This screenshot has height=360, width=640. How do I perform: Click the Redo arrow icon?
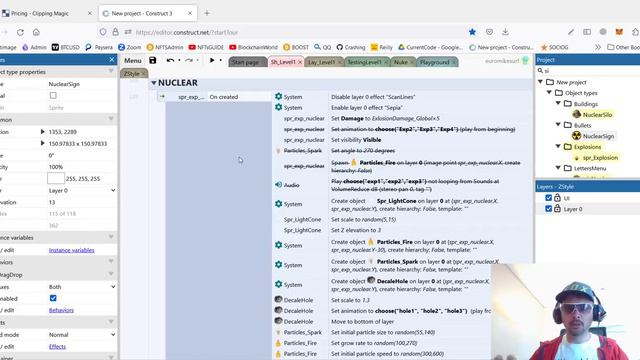(x=189, y=60)
